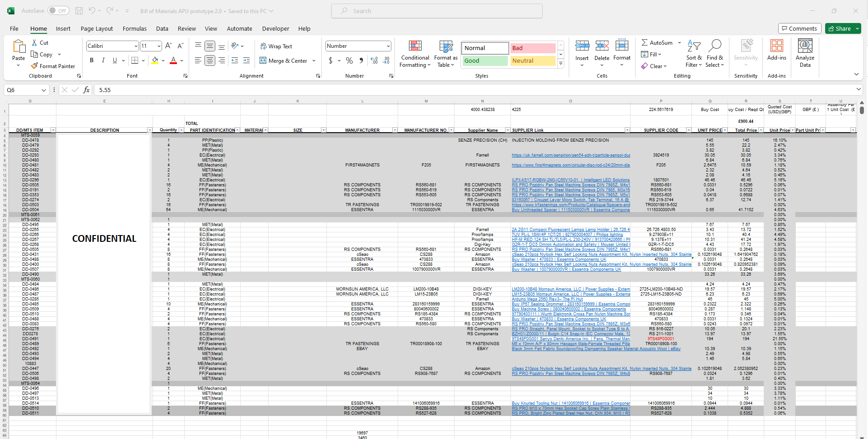
Task: Toggle Align Right
Action: (222, 60)
